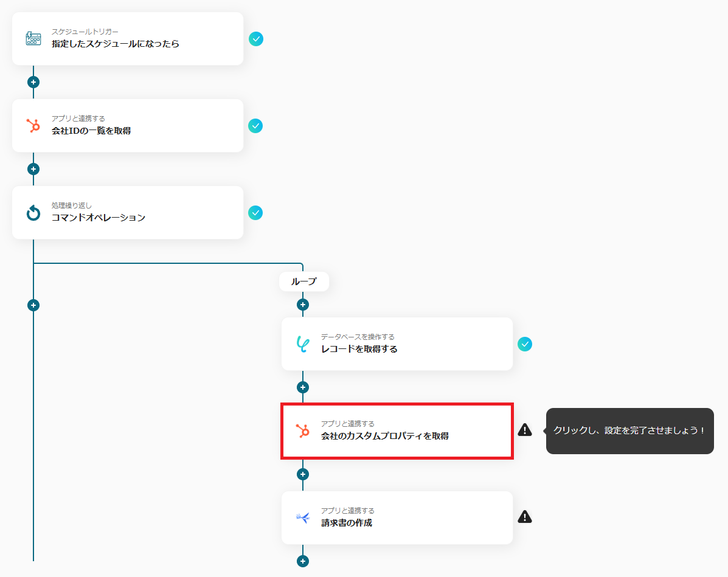Add step below 会社IDの一覧を取得 card
Screen dimensions: 728x577
(x=33, y=169)
